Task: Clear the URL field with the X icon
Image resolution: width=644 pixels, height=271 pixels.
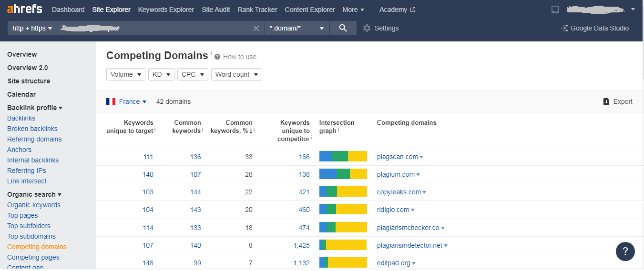Action: point(256,28)
